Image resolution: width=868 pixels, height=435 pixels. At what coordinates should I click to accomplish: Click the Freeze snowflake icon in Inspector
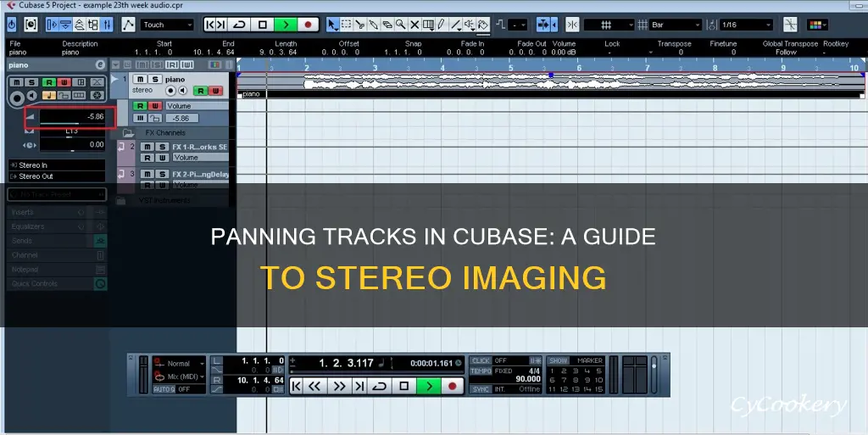click(x=97, y=95)
